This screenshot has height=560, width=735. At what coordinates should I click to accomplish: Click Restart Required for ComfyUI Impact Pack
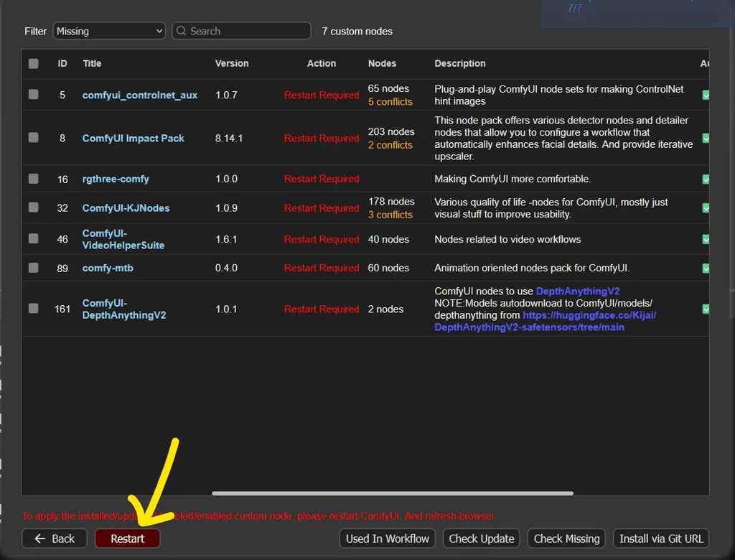322,138
